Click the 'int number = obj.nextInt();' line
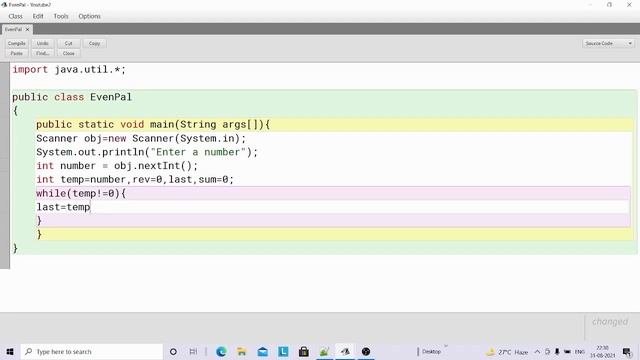 click(117, 166)
